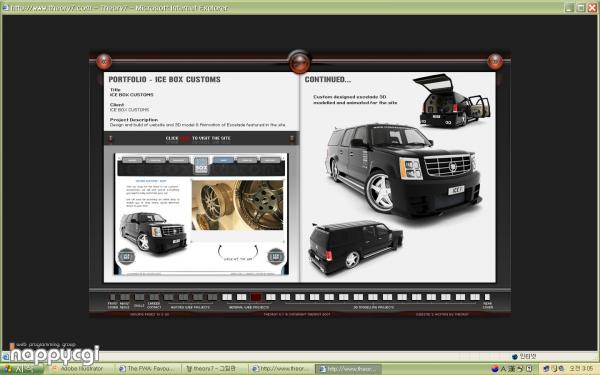Open the Windows Start button

[x=21, y=369]
